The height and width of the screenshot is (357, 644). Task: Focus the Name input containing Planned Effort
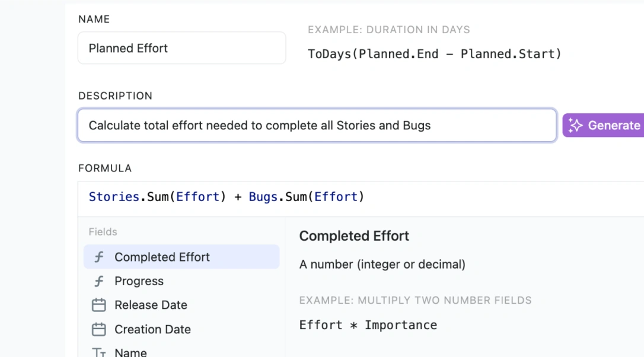point(181,48)
